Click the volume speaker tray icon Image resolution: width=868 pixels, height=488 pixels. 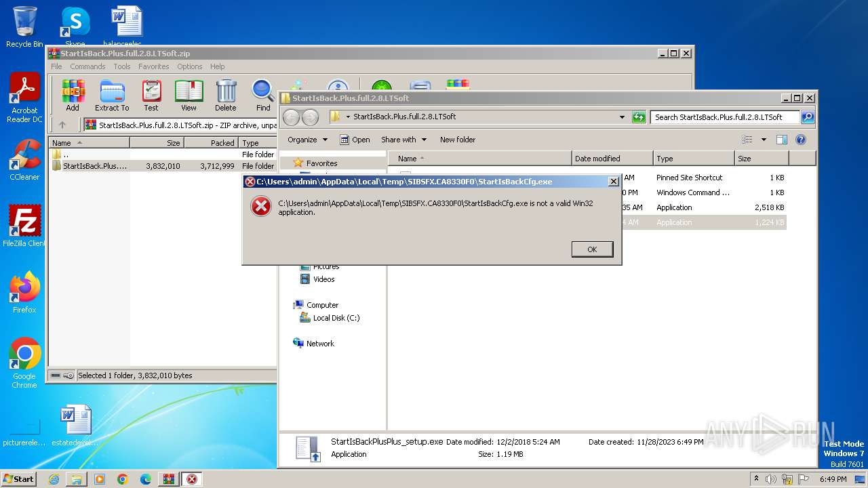pos(770,479)
